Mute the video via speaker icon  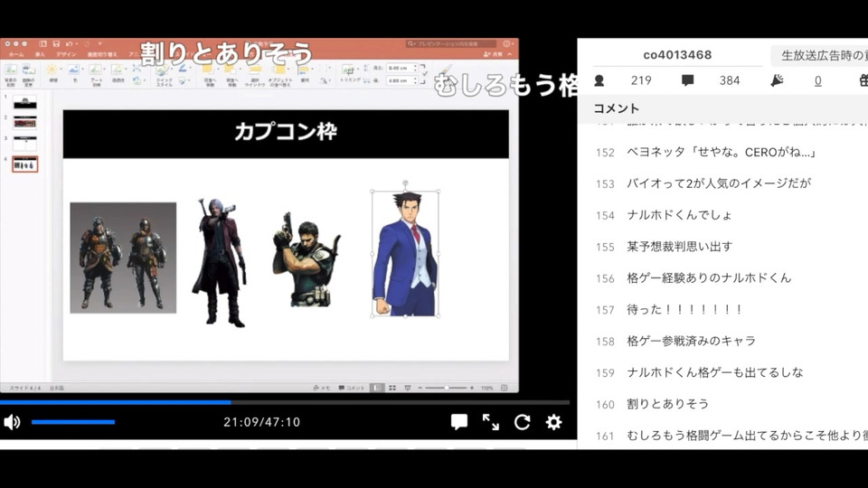click(x=12, y=422)
